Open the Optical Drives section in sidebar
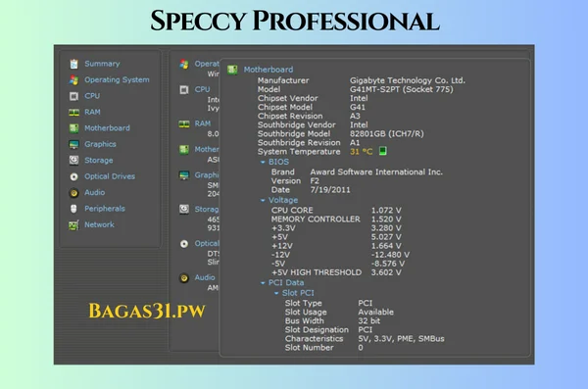The height and width of the screenshot is (389, 588). point(110,176)
